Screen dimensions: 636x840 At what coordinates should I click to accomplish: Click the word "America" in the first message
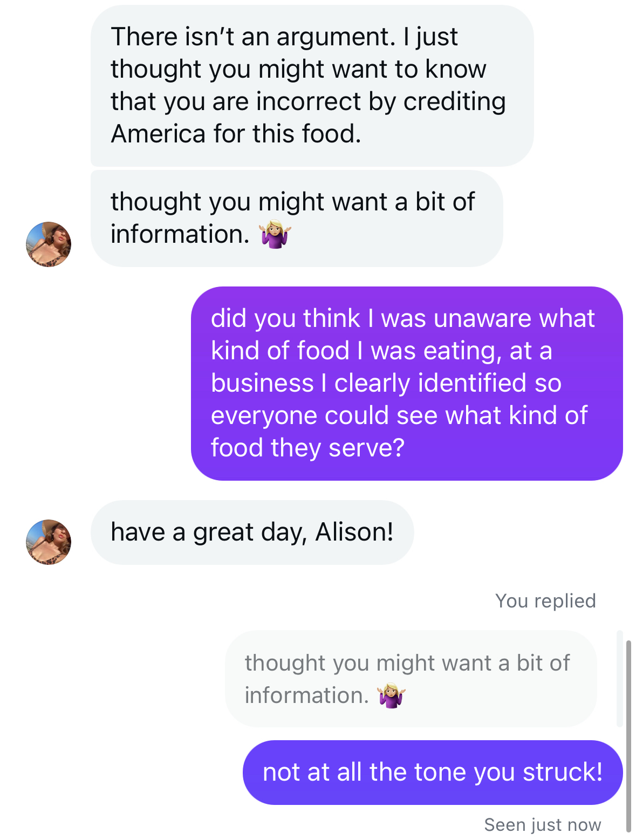coord(158,134)
